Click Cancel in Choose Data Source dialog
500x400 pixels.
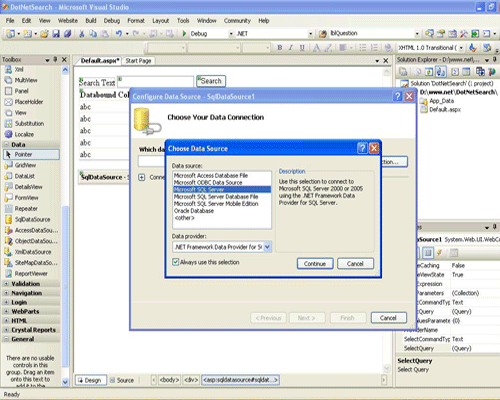point(355,264)
